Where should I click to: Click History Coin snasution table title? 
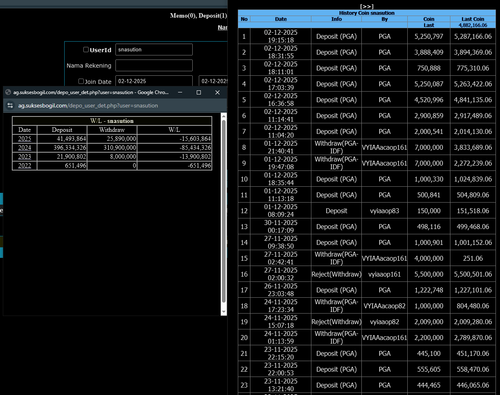(367, 13)
